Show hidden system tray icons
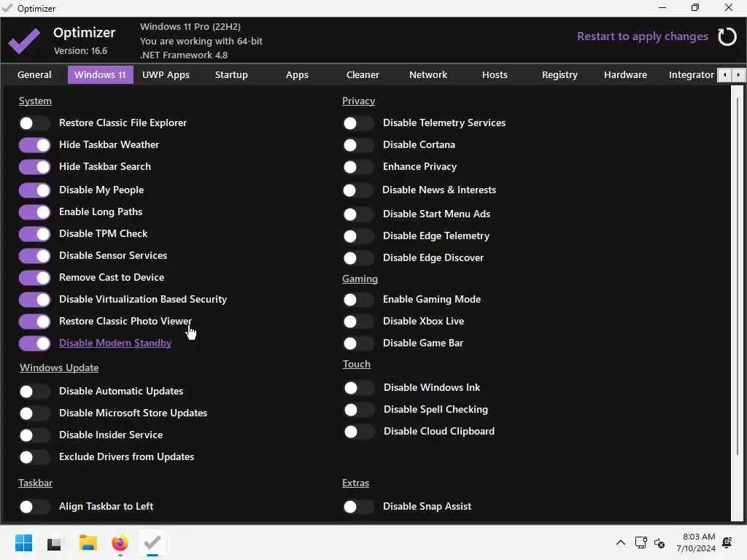This screenshot has height=560, width=747. click(x=620, y=542)
